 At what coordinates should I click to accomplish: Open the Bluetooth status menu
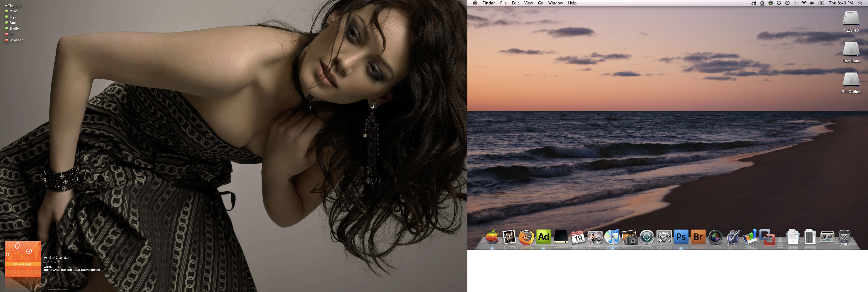tap(796, 3)
